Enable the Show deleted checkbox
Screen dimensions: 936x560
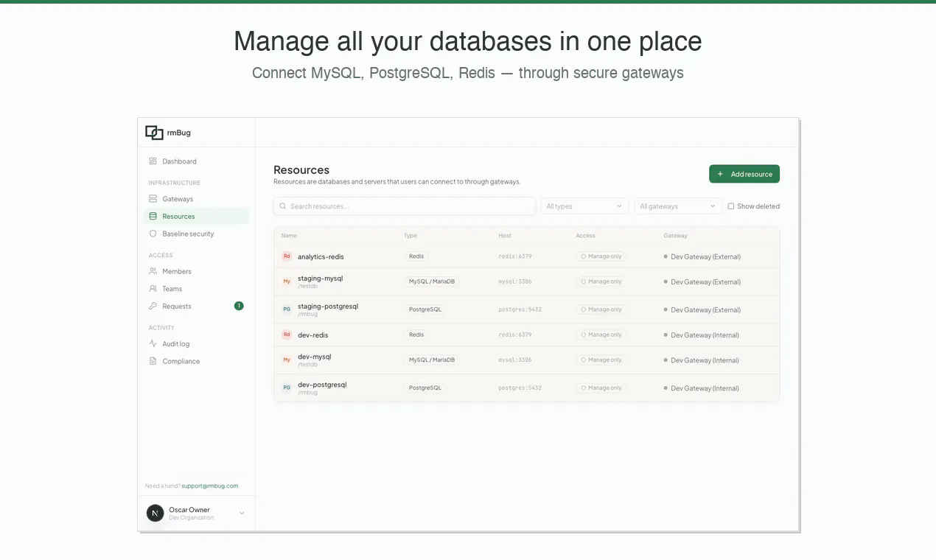(731, 206)
